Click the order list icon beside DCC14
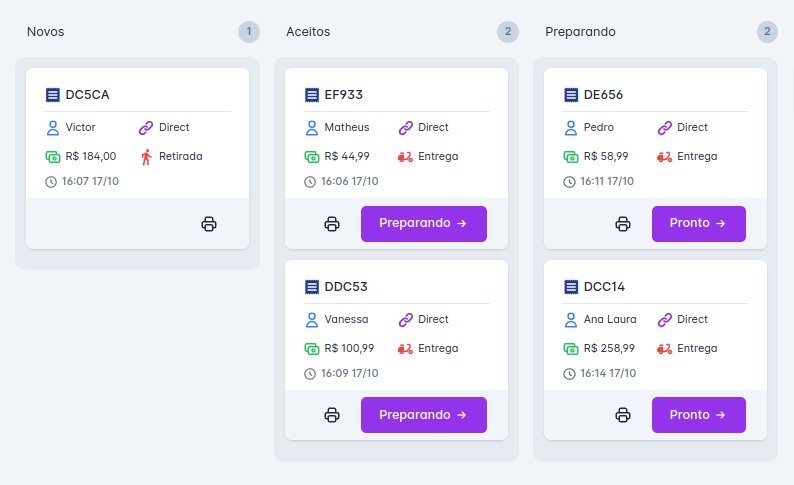 [571, 287]
